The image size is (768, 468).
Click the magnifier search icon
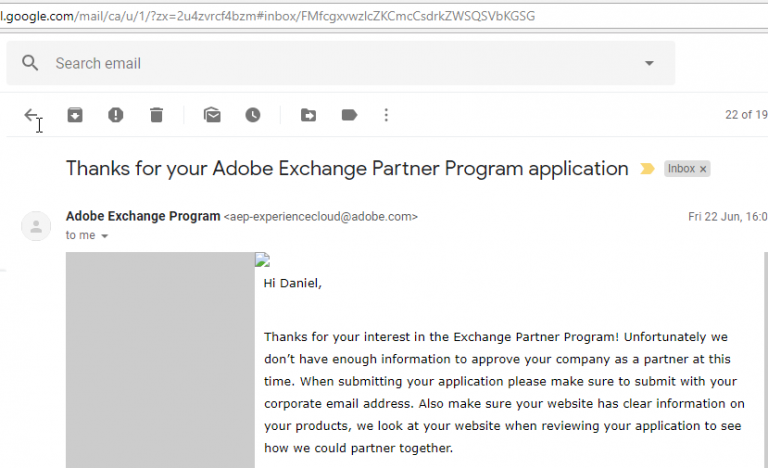tap(30, 63)
